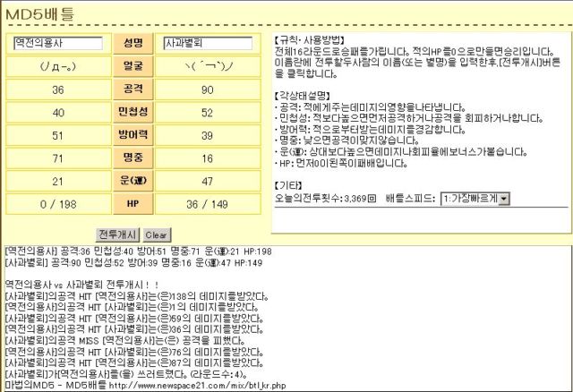Click the log line 역전의용사 vs 사과별뢰 전투개시
The image size is (573, 392).
82,285
